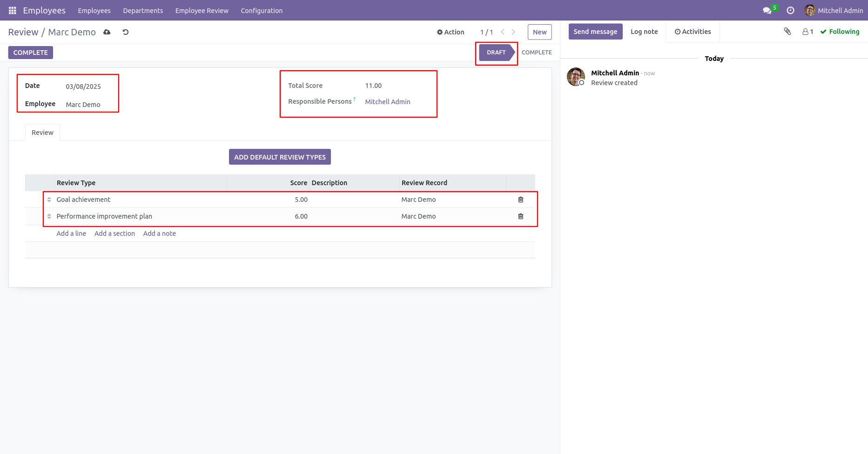This screenshot has height=454, width=868.
Task: Open the Configuration menu
Action: 262,10
